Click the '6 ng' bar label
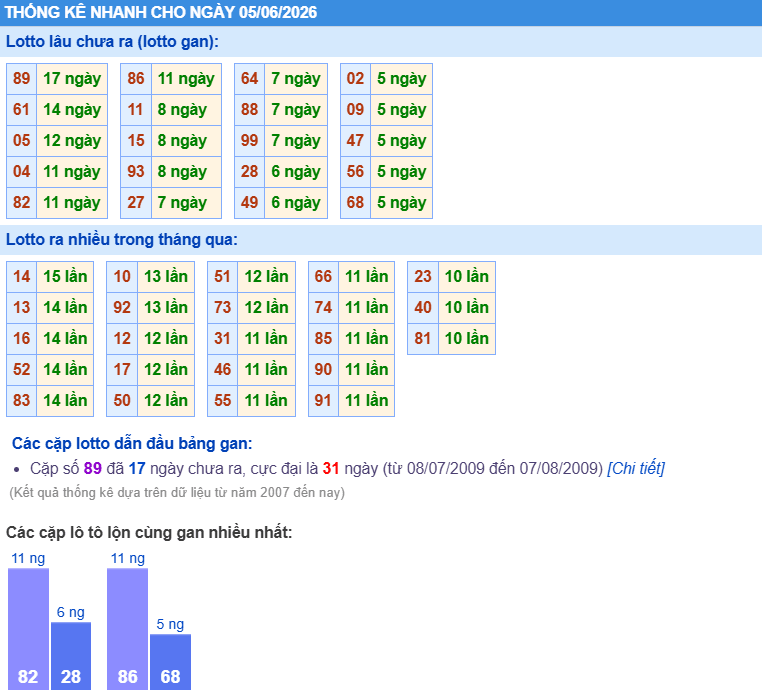Image resolution: width=762 pixels, height=697 pixels. tap(70, 612)
